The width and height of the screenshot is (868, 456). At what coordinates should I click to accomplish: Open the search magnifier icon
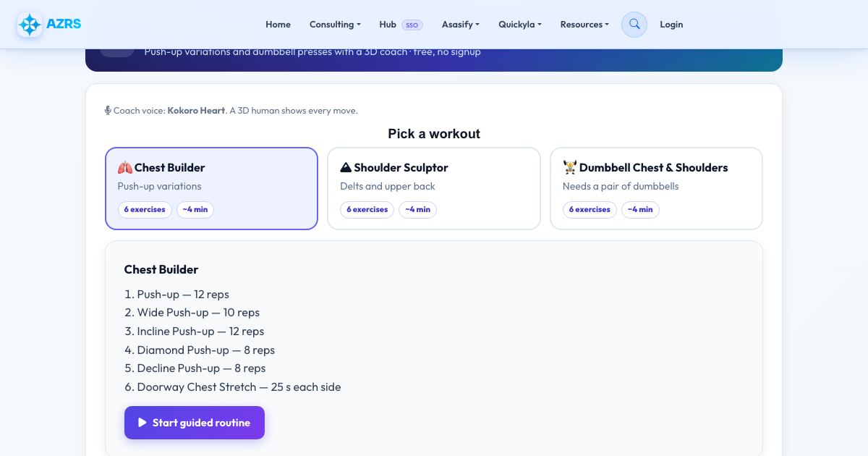(634, 25)
